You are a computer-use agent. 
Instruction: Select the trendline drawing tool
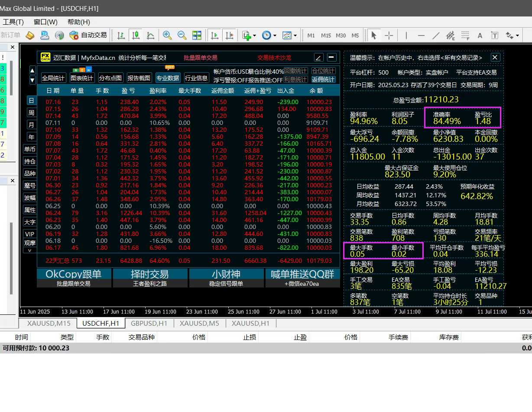tap(436, 35)
